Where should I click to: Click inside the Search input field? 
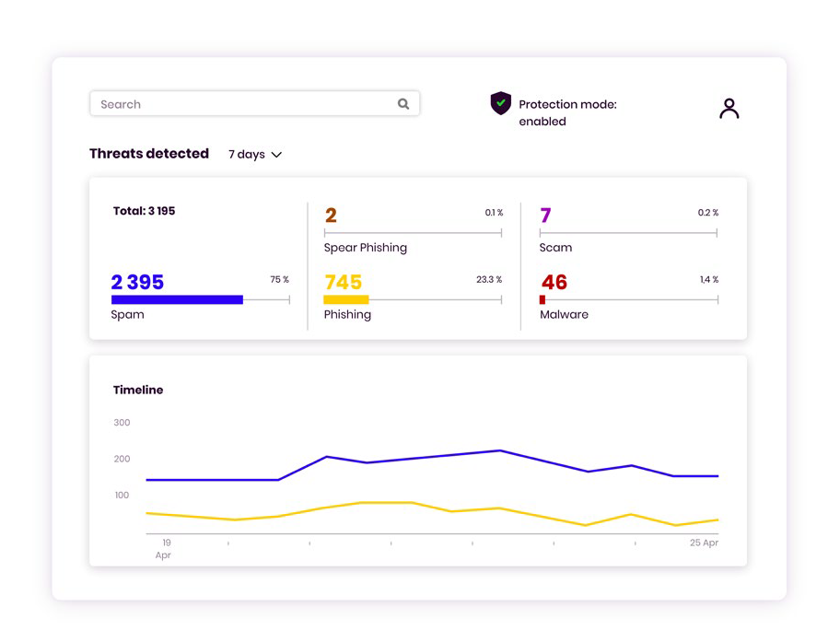click(x=254, y=103)
